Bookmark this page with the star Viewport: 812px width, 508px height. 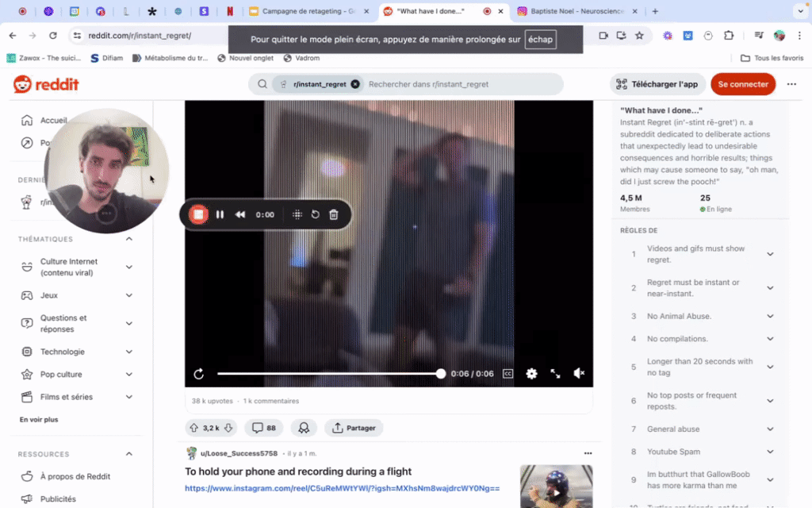click(640, 35)
